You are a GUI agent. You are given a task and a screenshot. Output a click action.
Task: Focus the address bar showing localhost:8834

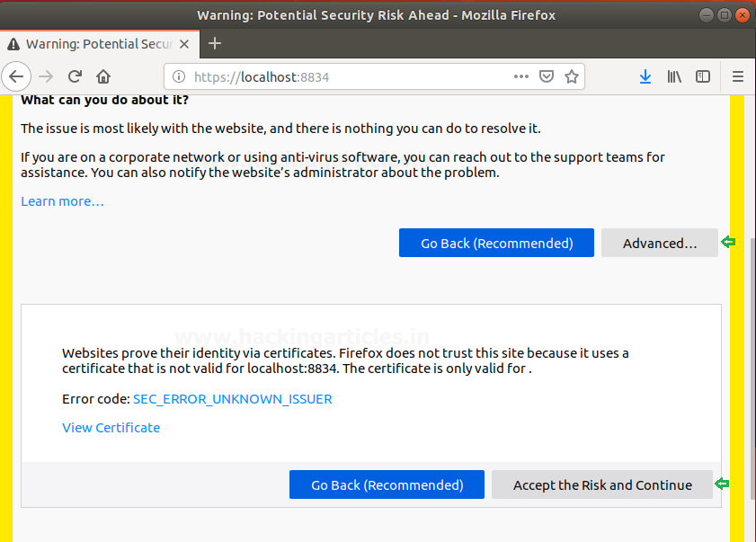pyautogui.click(x=360, y=77)
